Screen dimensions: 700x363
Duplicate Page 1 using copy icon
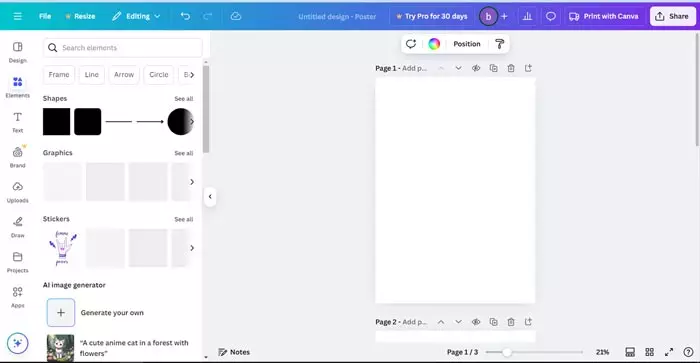(493, 68)
